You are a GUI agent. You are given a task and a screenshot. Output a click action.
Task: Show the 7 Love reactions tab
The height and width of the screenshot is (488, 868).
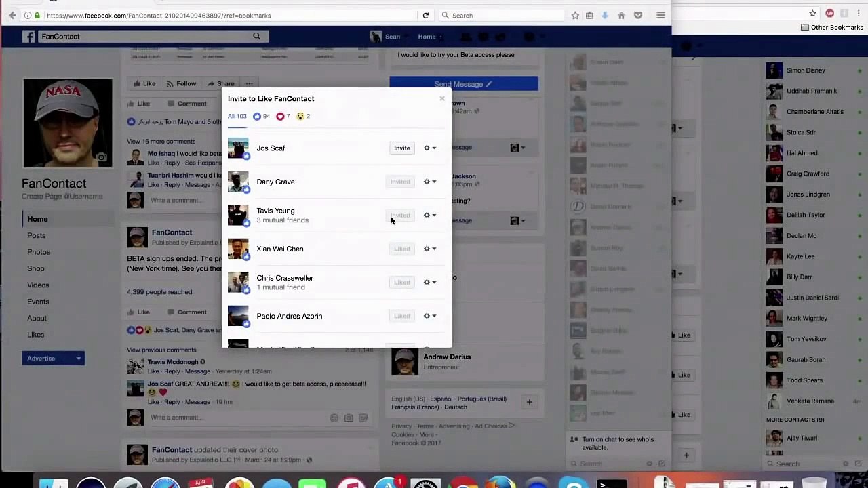point(283,117)
